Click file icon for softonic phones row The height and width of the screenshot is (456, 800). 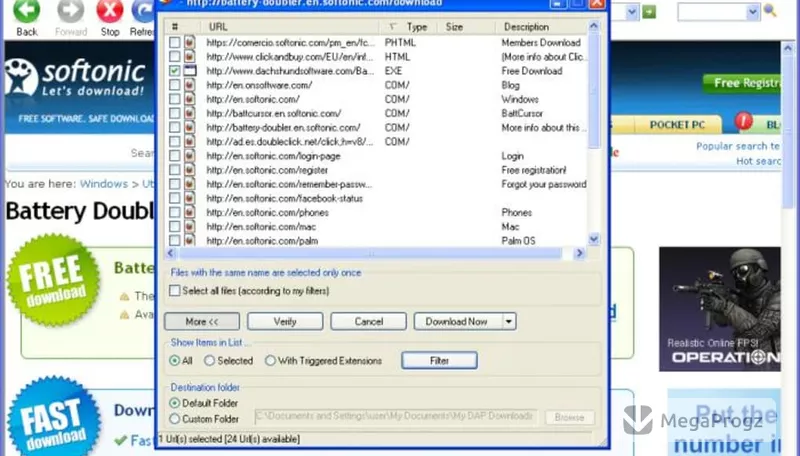tap(189, 212)
